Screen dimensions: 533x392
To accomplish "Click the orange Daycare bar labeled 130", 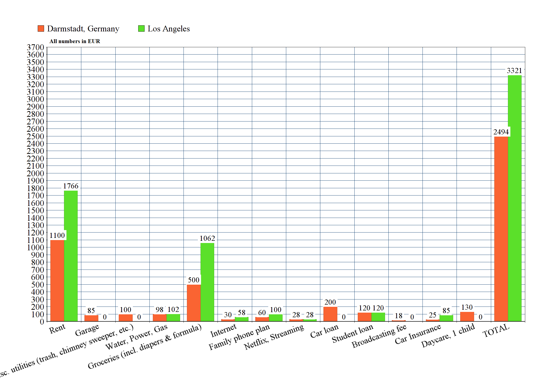I will pyautogui.click(x=467, y=317).
